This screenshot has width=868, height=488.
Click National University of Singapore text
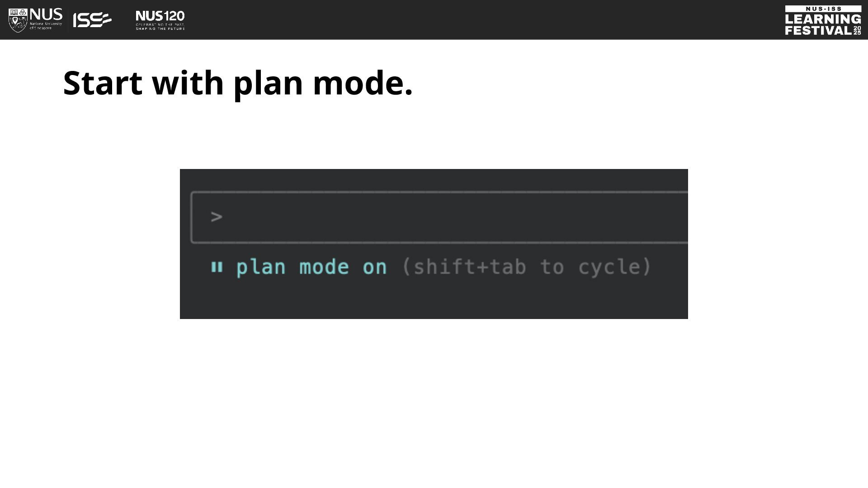(46, 26)
